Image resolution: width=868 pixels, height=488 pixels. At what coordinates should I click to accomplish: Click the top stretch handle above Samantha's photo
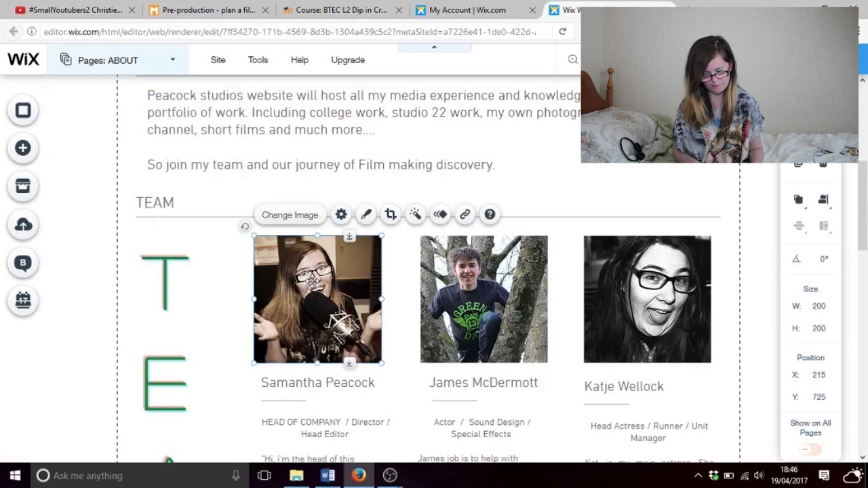349,236
